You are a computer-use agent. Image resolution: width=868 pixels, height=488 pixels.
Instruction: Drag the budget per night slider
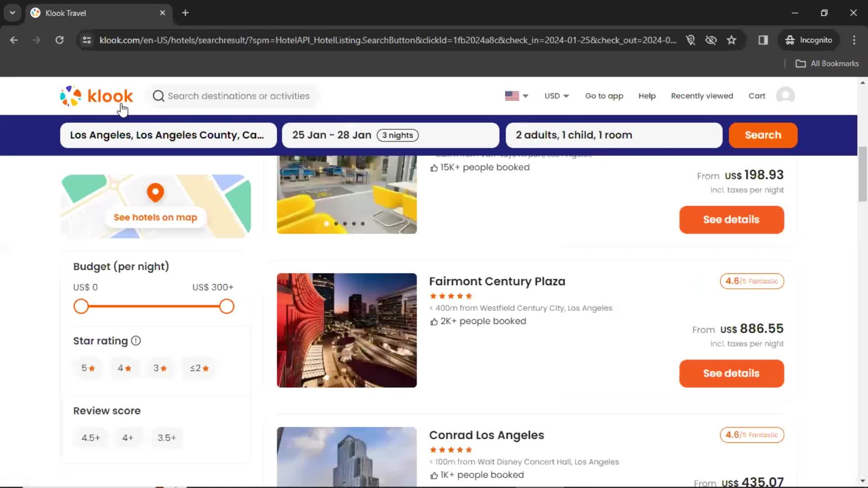[x=80, y=306]
